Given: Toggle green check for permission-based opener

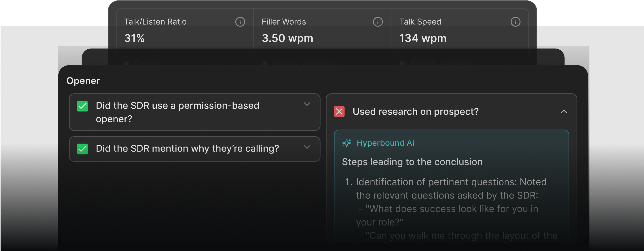Looking at the screenshot, I should [x=82, y=106].
